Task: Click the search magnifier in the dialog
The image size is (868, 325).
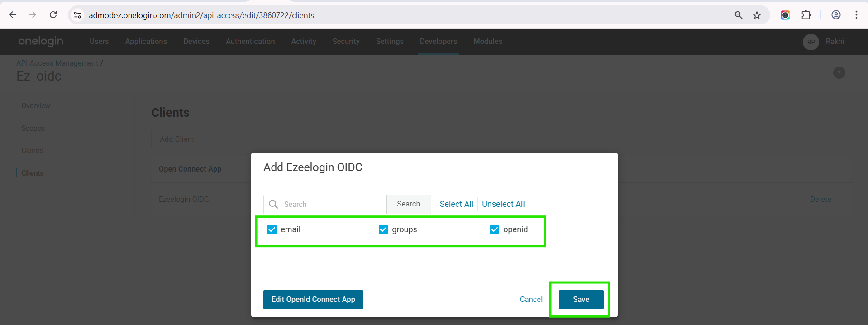Action: (273, 204)
